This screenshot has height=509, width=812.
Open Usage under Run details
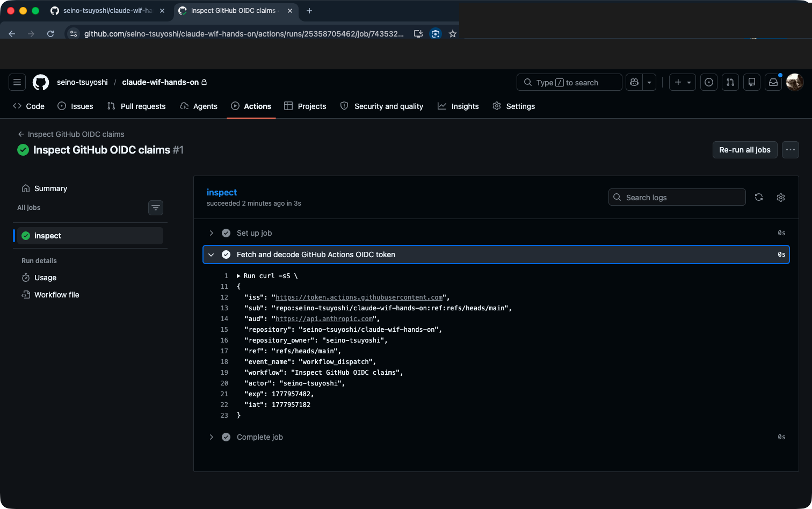point(90,278)
